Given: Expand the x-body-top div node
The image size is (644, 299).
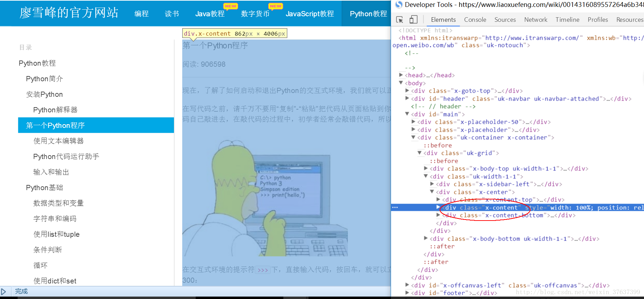Looking at the screenshot, I should click(x=426, y=168).
